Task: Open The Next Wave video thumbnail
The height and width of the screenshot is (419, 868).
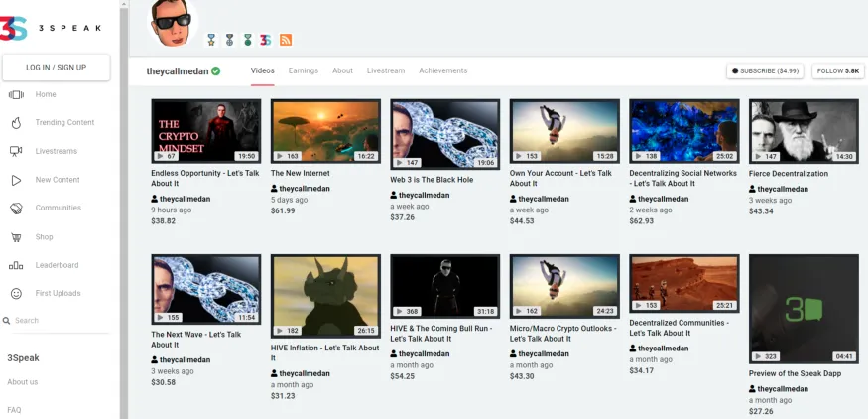Action: pos(206,289)
